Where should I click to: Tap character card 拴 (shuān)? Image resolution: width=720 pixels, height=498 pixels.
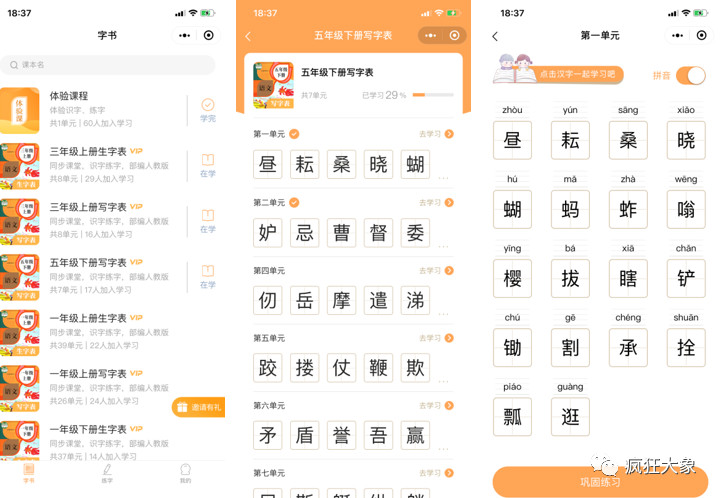[x=686, y=347]
